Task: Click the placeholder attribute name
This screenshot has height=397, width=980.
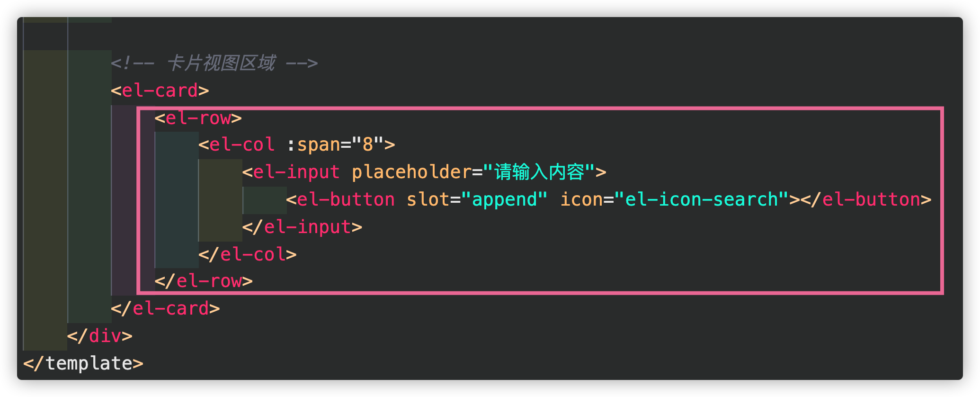Action: (x=411, y=172)
